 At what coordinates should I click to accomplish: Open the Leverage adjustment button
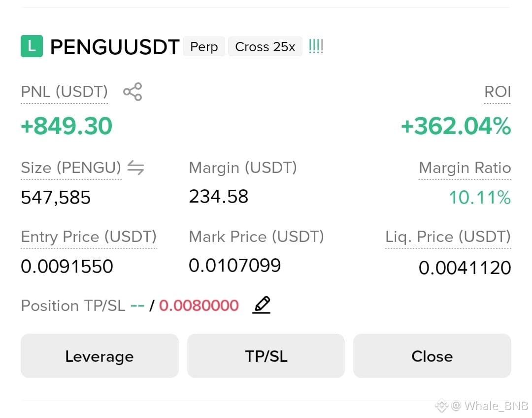100,356
